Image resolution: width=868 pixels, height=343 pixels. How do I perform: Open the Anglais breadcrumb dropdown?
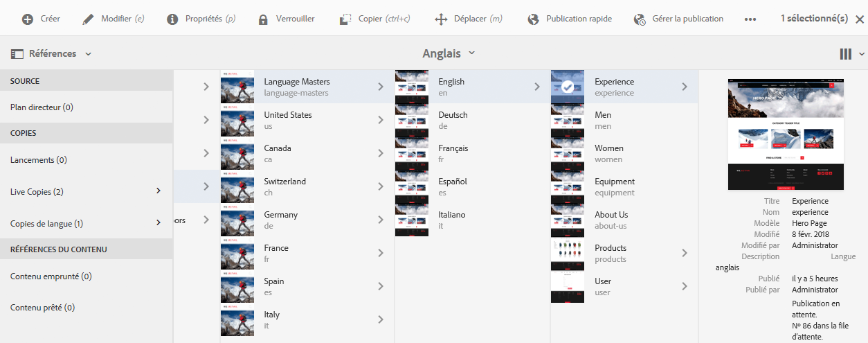(449, 53)
